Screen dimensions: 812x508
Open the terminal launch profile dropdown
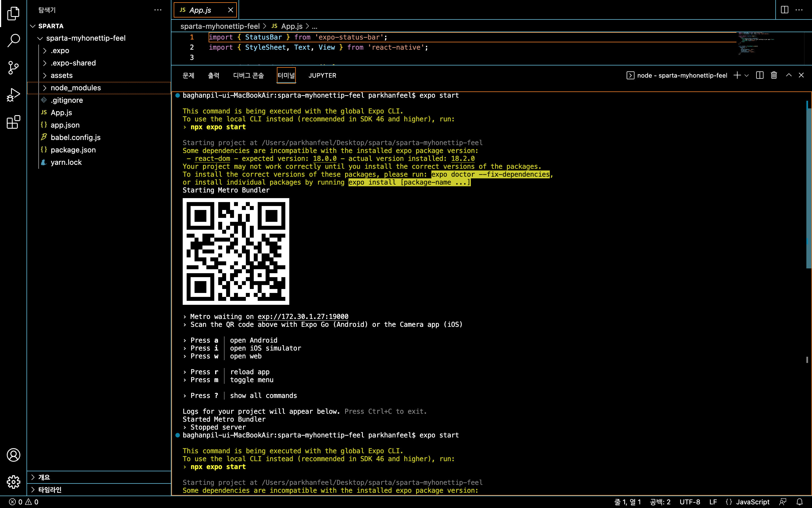click(747, 75)
